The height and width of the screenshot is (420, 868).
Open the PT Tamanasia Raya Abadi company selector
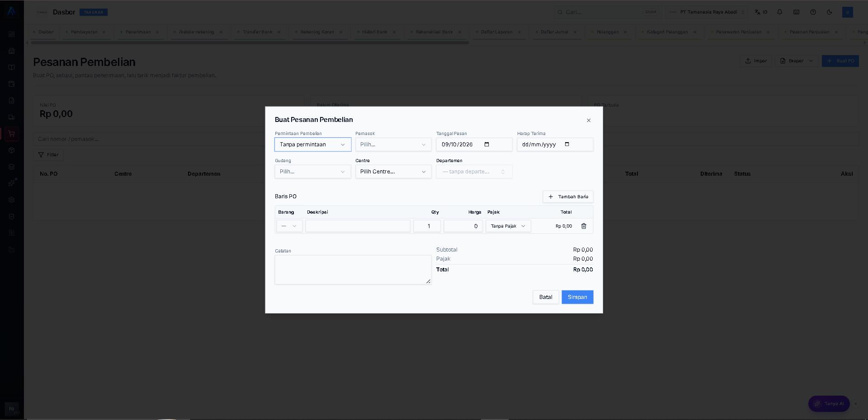point(707,12)
